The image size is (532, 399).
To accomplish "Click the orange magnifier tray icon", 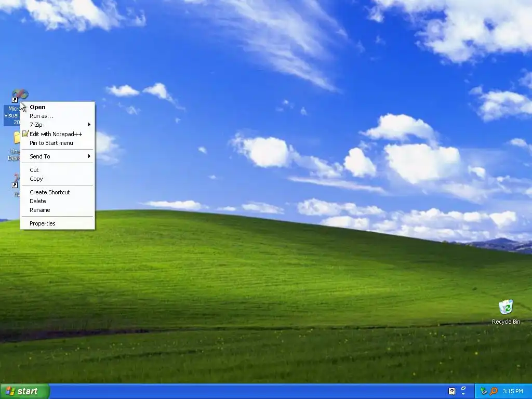I will click(x=494, y=391).
